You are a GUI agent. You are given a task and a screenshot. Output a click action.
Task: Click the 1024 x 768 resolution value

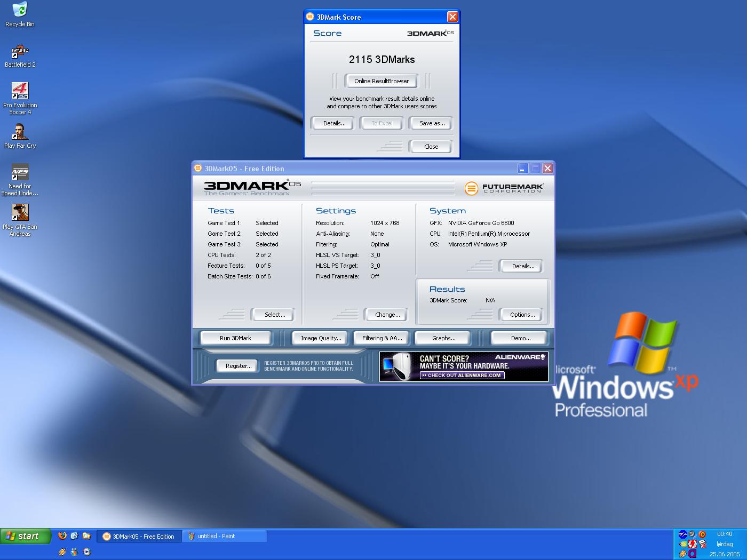385,223
